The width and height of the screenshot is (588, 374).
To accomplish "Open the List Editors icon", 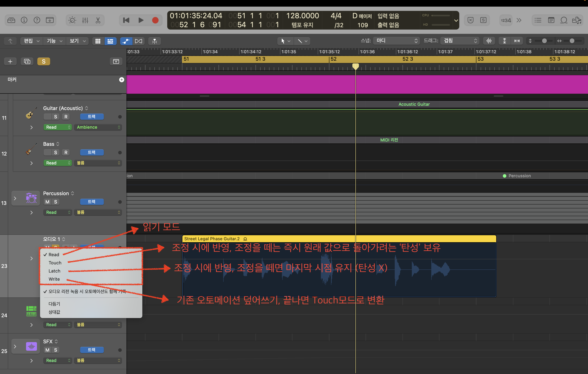I will (538, 20).
